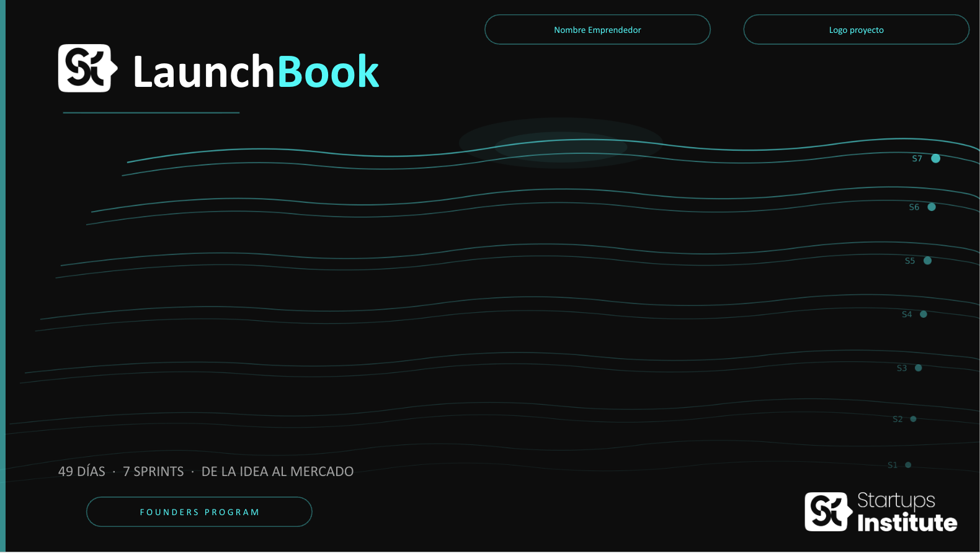Viewport: 980px width, 553px height.
Task: Click the cyan word Book in title
Action: click(328, 72)
